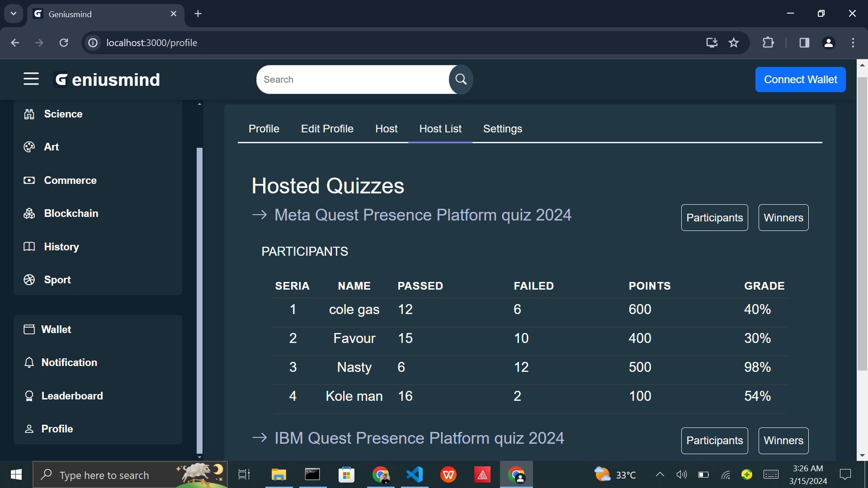The height and width of the screenshot is (488, 868).
Task: Toggle the browser side panel
Action: point(804,42)
